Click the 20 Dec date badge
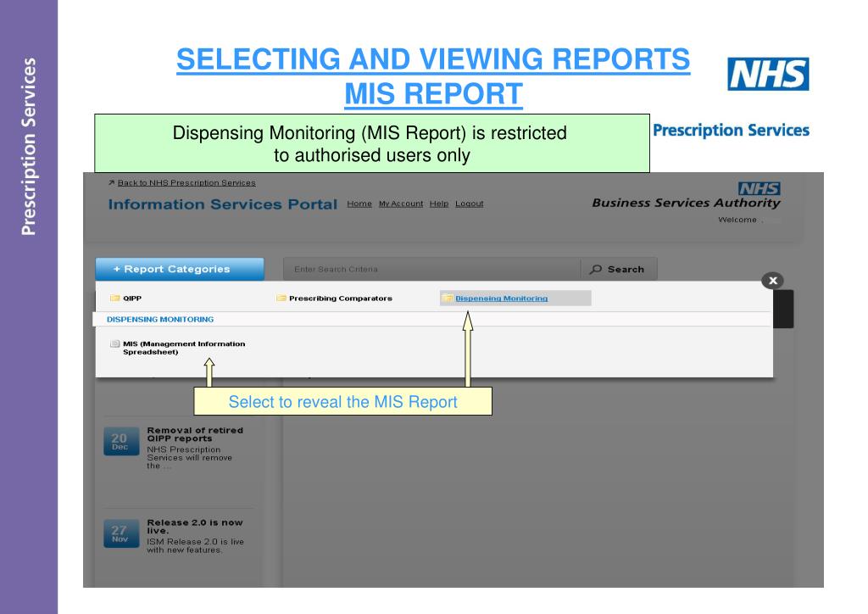Screen dimensions: 868x614 [121, 441]
